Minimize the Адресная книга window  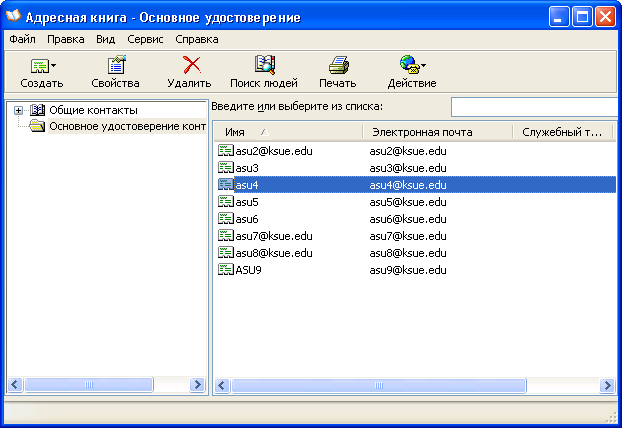559,17
